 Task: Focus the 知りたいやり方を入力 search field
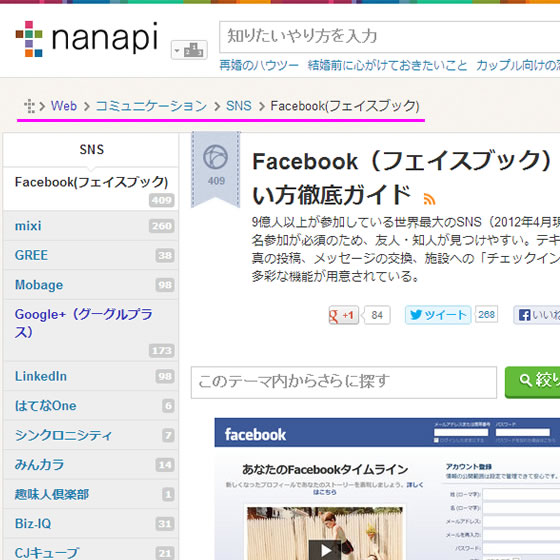(x=390, y=37)
